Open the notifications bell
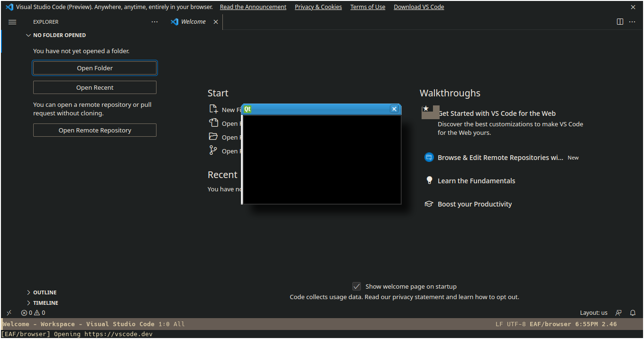The width and height of the screenshot is (644, 339). point(633,312)
